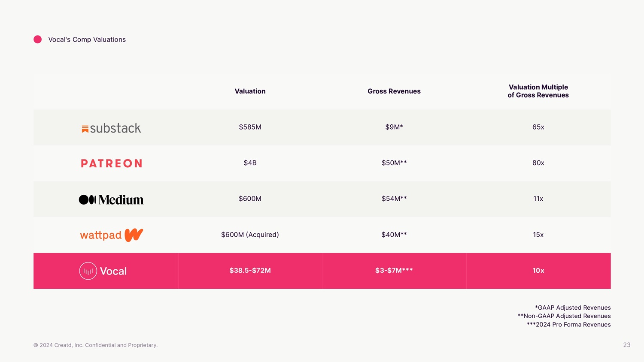Click Substack's $585M valuation cell
The height and width of the screenshot is (362, 644).
[x=250, y=127]
